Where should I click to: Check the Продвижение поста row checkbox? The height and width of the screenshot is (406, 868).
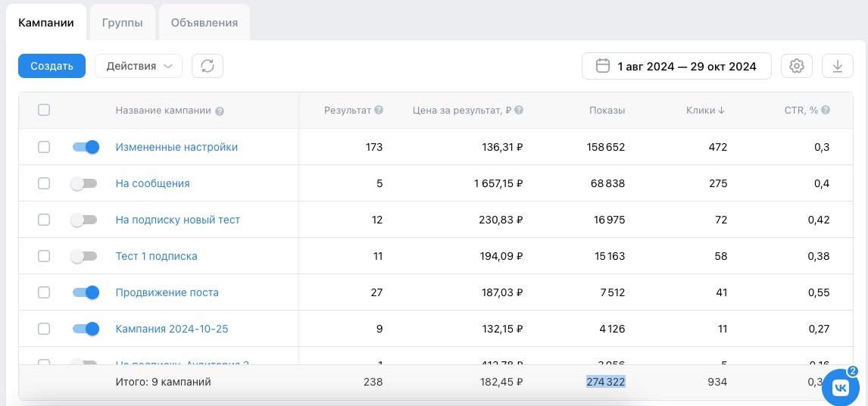point(44,292)
